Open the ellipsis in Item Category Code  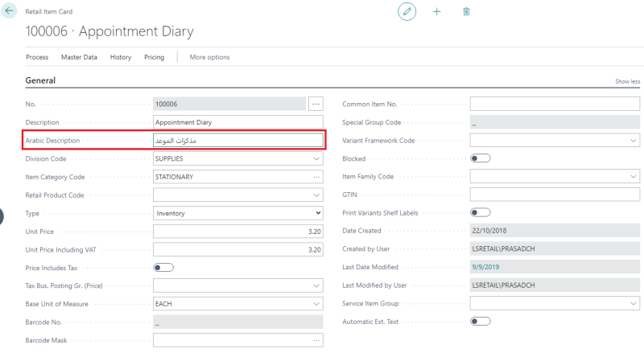click(316, 177)
